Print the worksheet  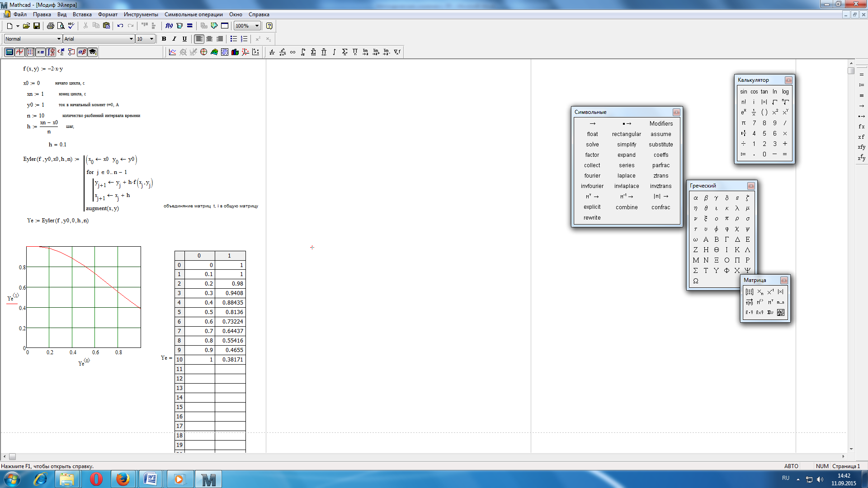[50, 26]
